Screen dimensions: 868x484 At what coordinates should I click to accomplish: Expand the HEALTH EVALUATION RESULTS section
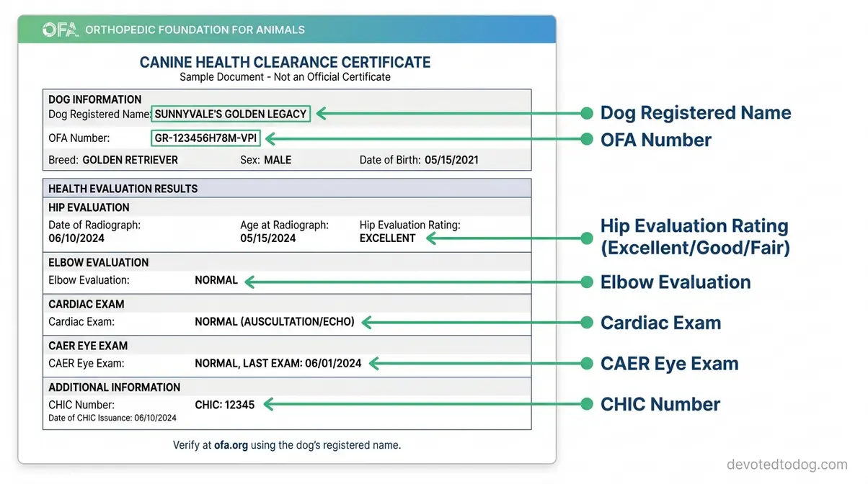[123, 188]
